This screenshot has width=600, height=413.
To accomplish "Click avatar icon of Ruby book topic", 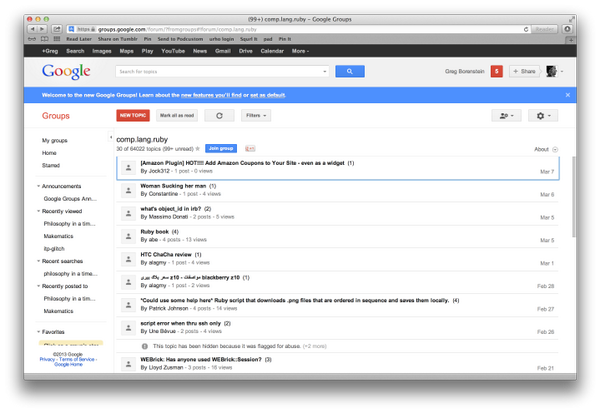I will [x=129, y=236].
